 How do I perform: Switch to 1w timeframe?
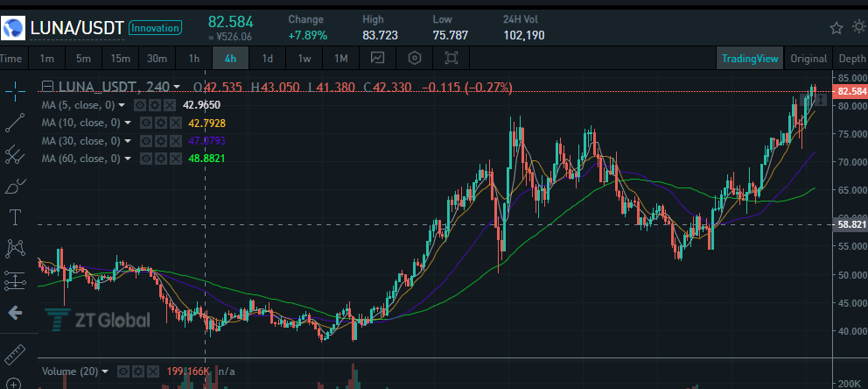[304, 58]
